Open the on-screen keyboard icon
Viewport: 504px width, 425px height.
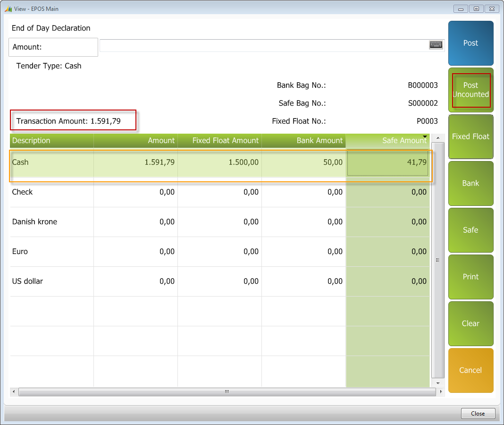click(x=436, y=44)
